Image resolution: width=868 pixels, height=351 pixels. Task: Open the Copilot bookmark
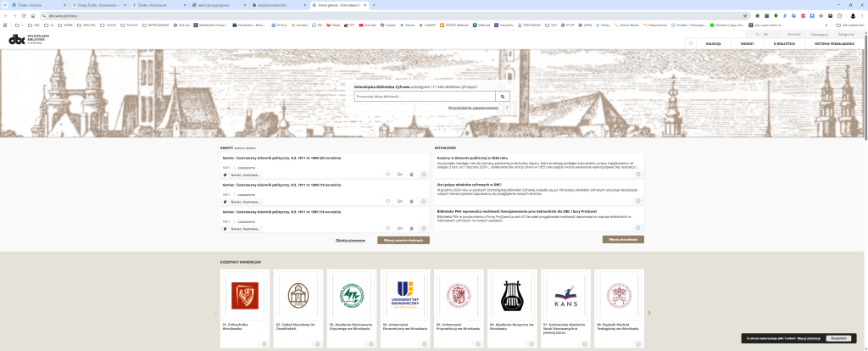pyautogui.click(x=389, y=25)
